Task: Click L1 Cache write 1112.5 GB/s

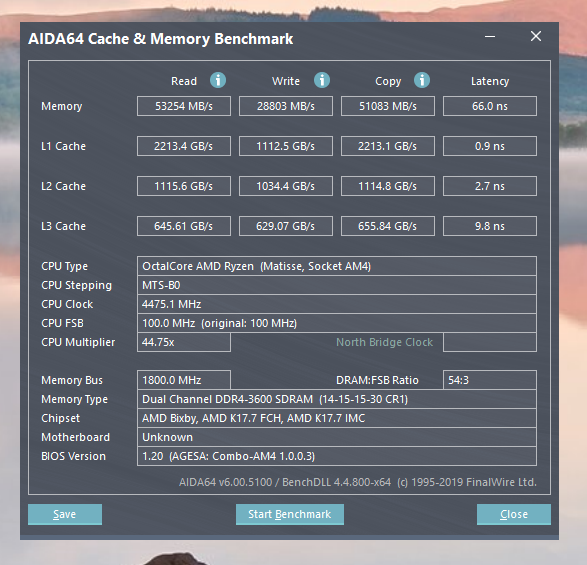Action: coord(286,146)
